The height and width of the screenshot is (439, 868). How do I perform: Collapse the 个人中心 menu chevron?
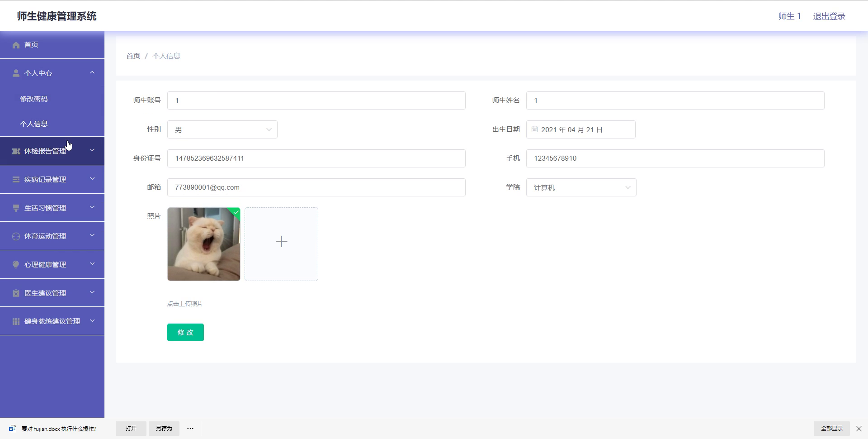[92, 72]
